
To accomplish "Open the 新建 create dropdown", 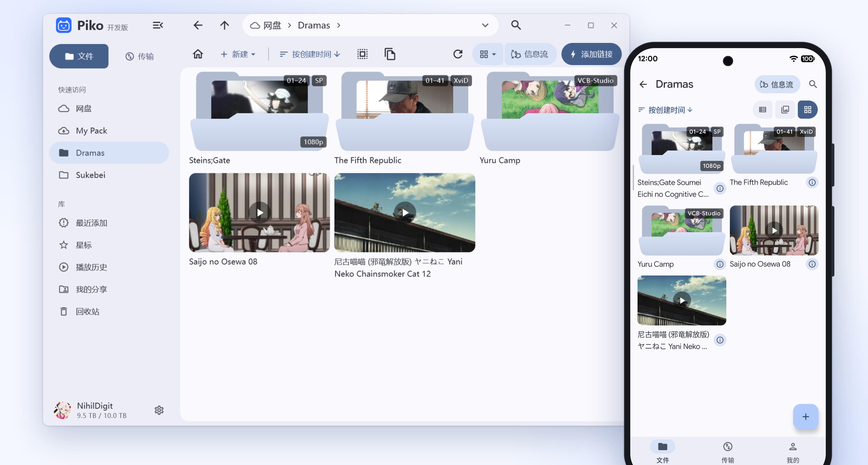I will click(238, 54).
